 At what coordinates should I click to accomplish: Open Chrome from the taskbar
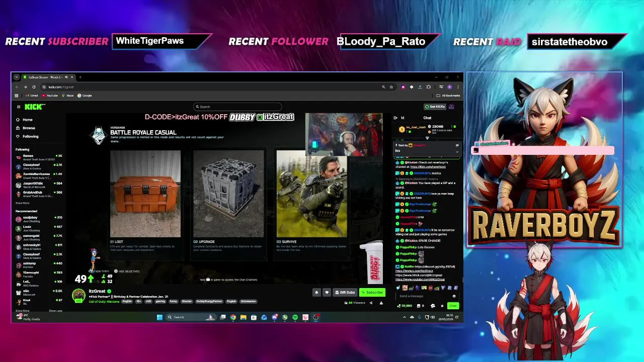[233, 317]
